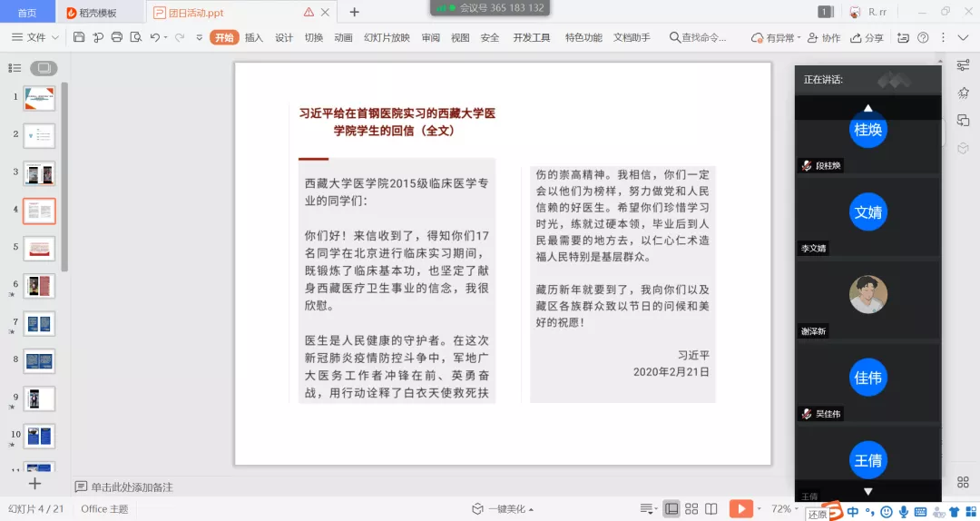Open the 72% zoom level dropdown

coord(785,509)
